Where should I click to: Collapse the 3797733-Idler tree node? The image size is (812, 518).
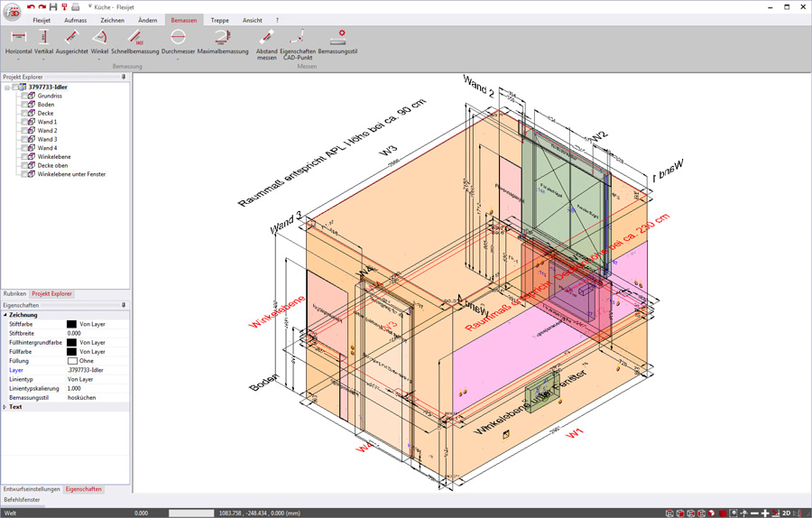pyautogui.click(x=7, y=88)
